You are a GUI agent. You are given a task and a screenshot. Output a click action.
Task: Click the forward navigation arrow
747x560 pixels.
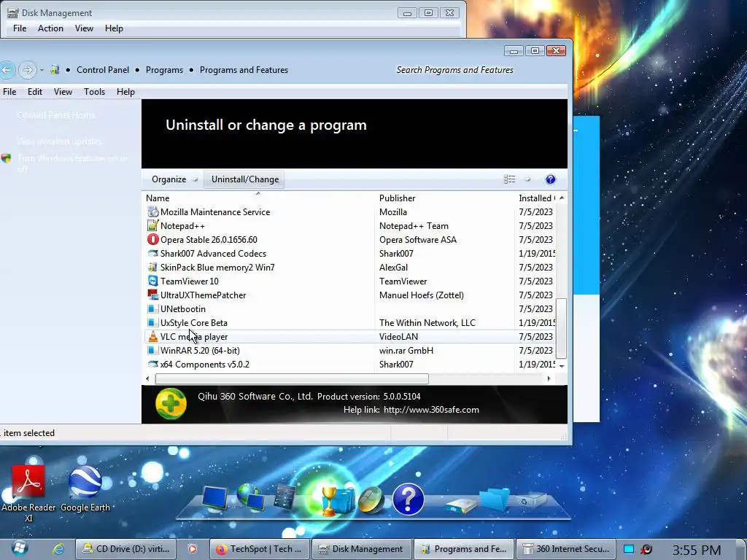[28, 71]
